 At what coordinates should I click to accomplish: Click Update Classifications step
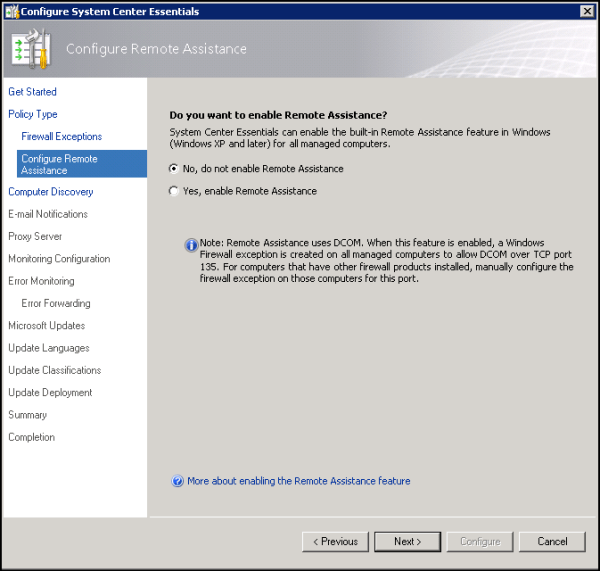click(x=55, y=370)
